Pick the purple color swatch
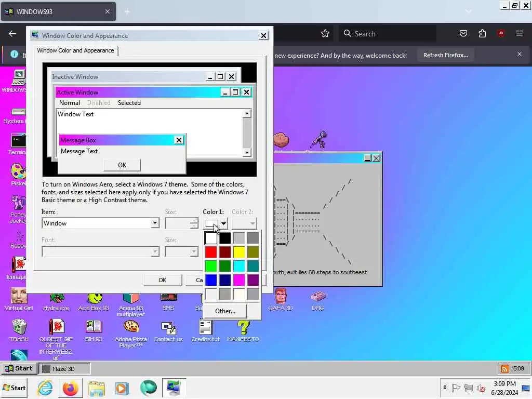532x399 pixels. point(253,280)
